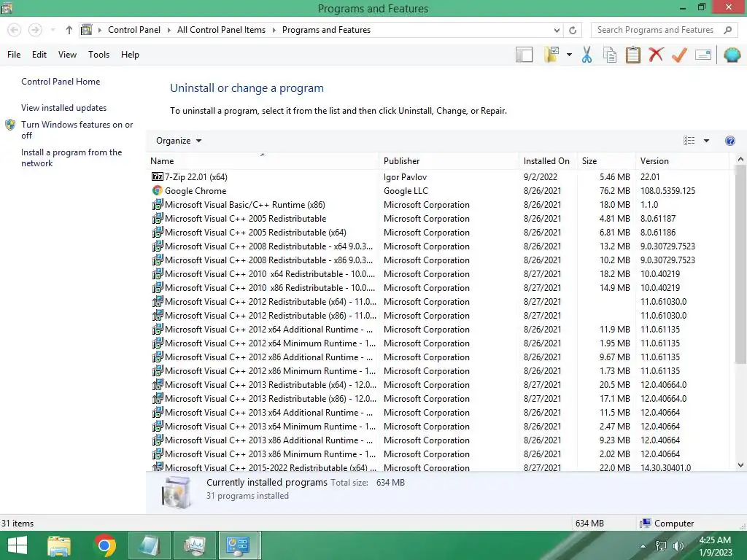Open the view options dropdown arrow
Image resolution: width=747 pixels, height=560 pixels.
tap(706, 141)
